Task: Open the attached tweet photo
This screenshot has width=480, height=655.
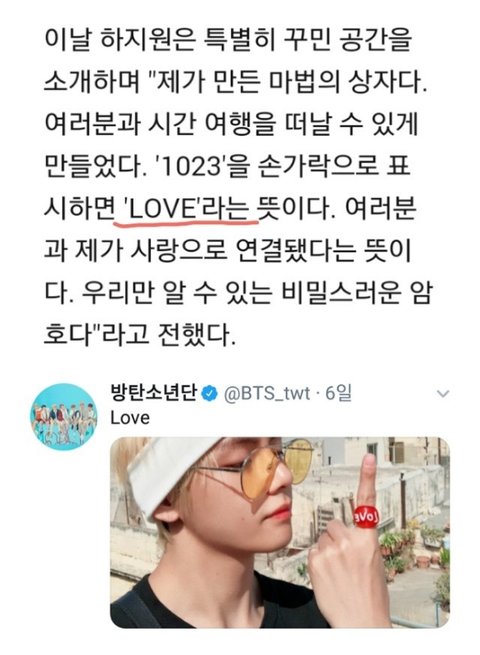Action: pyautogui.click(x=280, y=532)
